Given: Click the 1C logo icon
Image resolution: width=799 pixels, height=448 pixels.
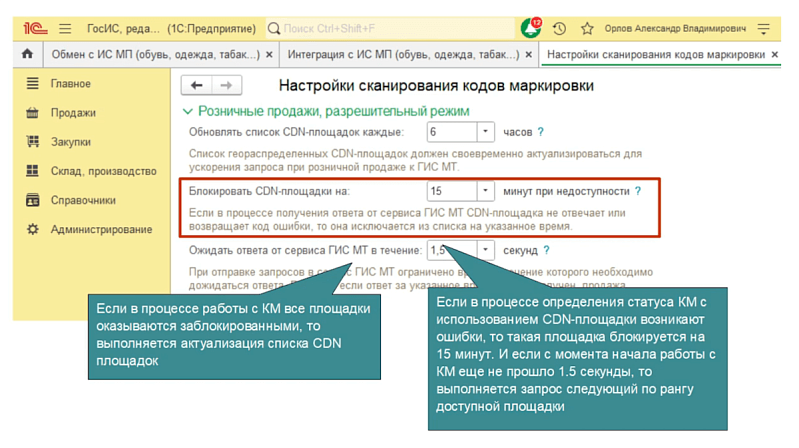Looking at the screenshot, I should pos(35,29).
